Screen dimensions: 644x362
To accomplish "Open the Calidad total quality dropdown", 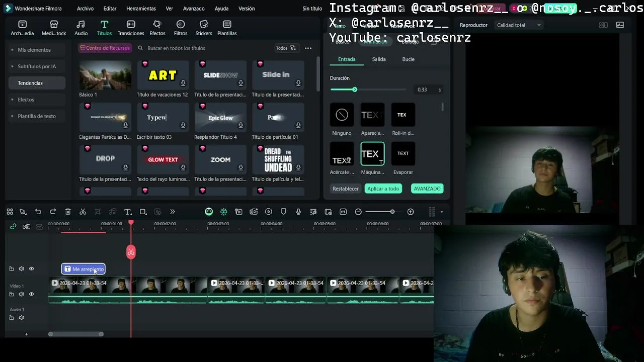I will [x=519, y=25].
